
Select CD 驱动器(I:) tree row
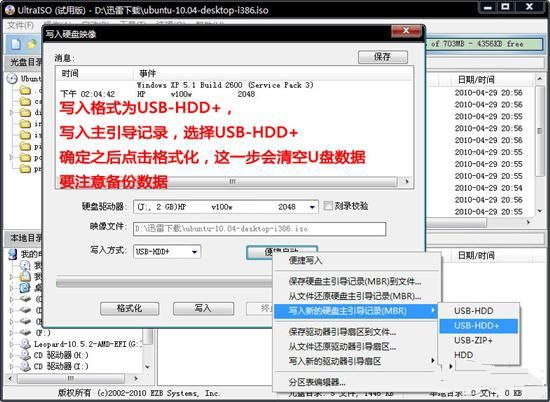pos(61,366)
